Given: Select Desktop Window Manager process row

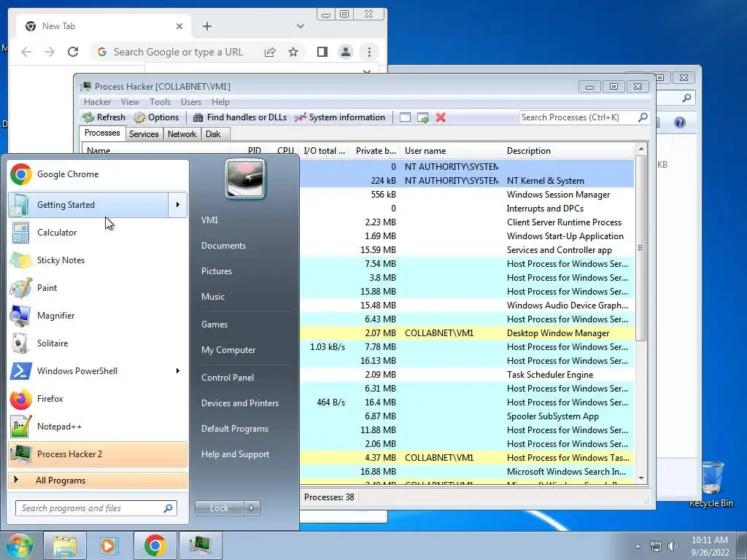Looking at the screenshot, I should point(467,333).
